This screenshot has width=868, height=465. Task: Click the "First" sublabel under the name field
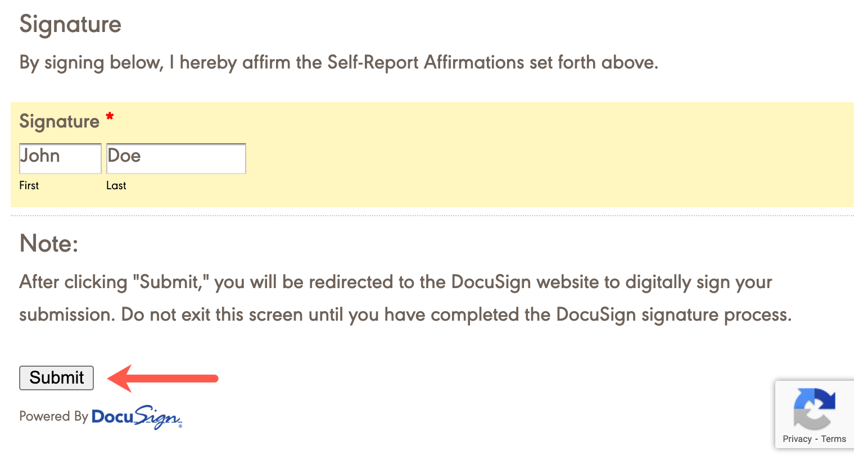point(29,185)
